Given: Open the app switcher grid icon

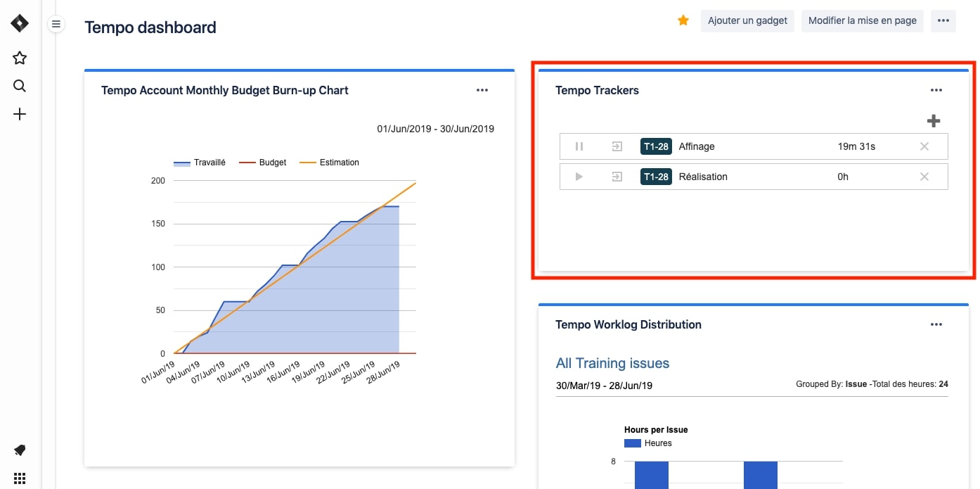Looking at the screenshot, I should point(20,478).
